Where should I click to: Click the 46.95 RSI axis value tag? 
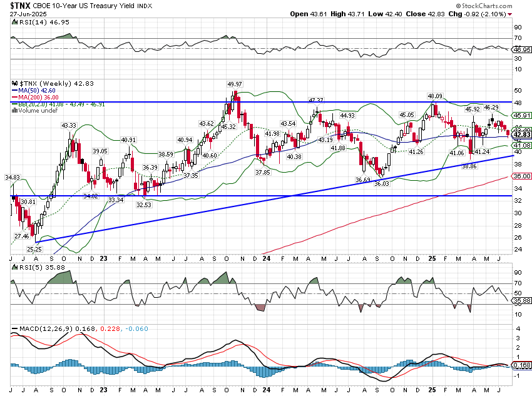522,50
